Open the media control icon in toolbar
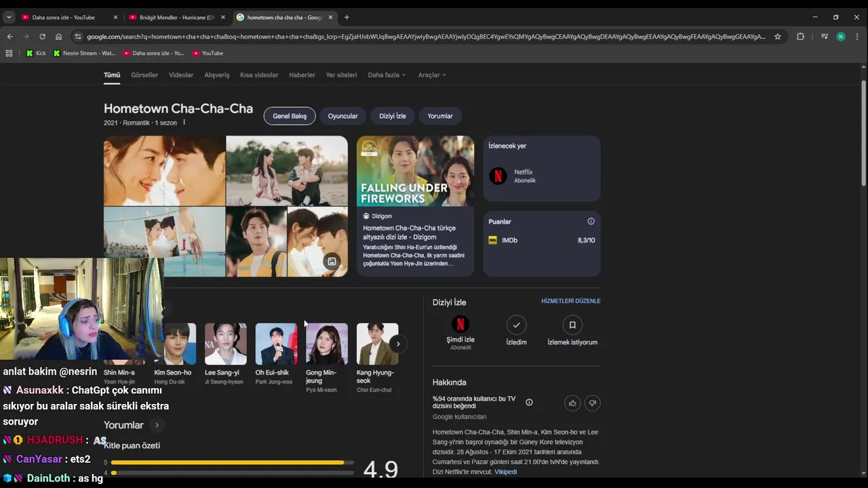 (825, 37)
